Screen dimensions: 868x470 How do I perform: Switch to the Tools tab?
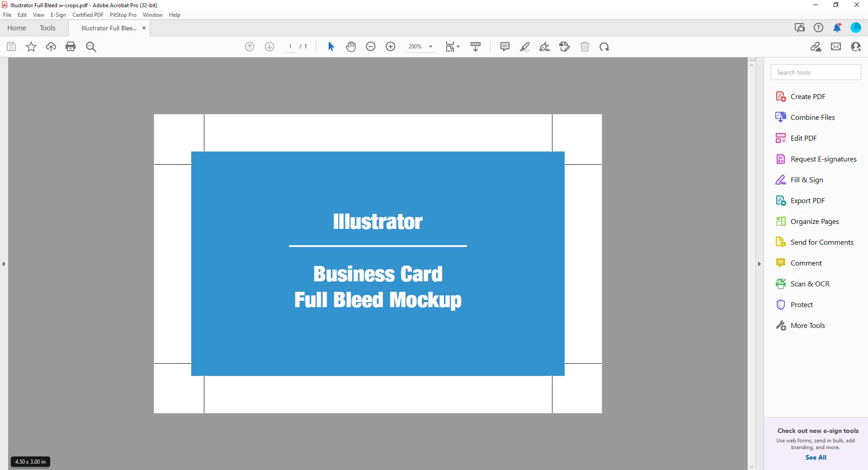pyautogui.click(x=47, y=28)
